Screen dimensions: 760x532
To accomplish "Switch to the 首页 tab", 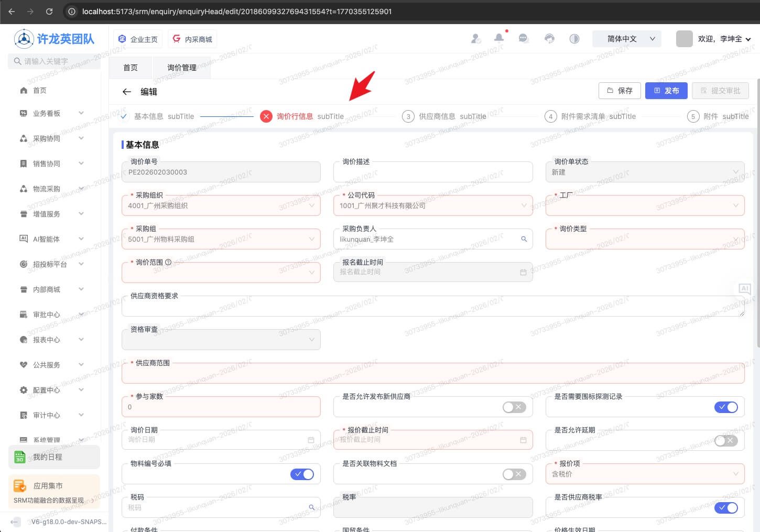I will pos(131,68).
